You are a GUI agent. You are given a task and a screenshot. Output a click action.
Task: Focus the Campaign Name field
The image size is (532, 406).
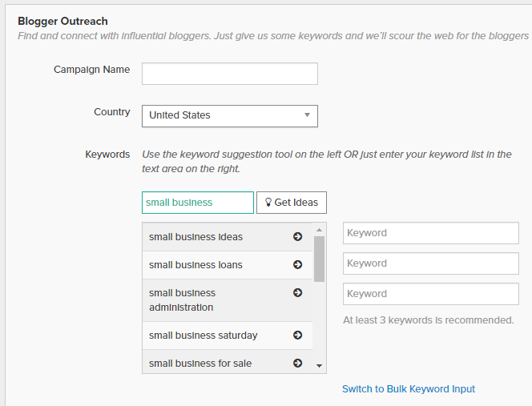click(229, 74)
